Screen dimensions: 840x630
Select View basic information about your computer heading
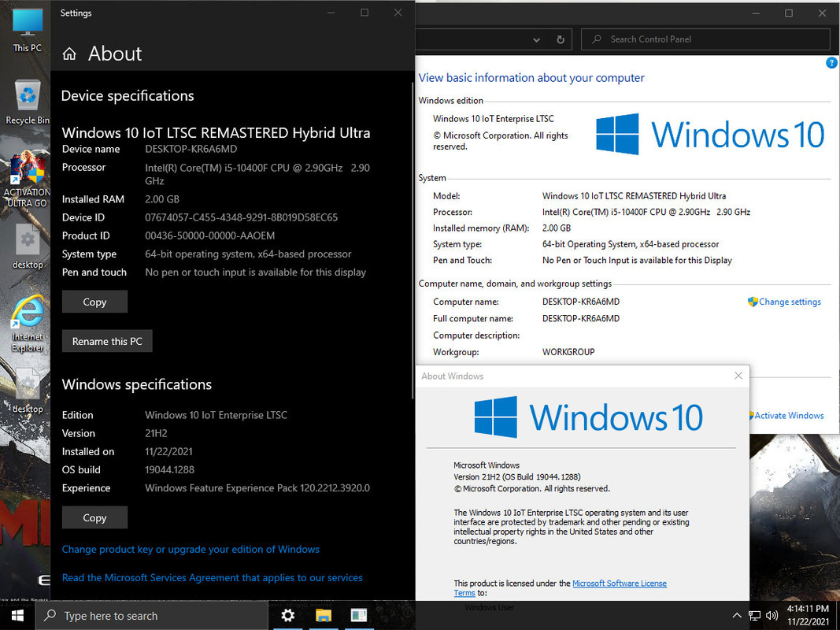click(531, 78)
